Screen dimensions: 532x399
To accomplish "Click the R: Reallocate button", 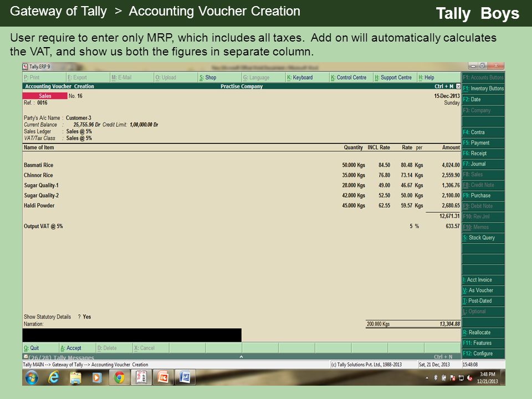I will point(483,332).
